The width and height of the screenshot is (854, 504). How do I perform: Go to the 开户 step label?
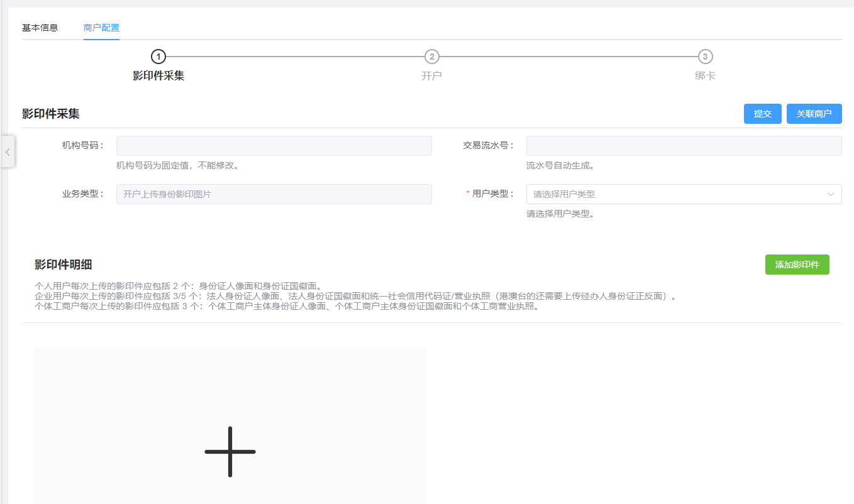431,76
